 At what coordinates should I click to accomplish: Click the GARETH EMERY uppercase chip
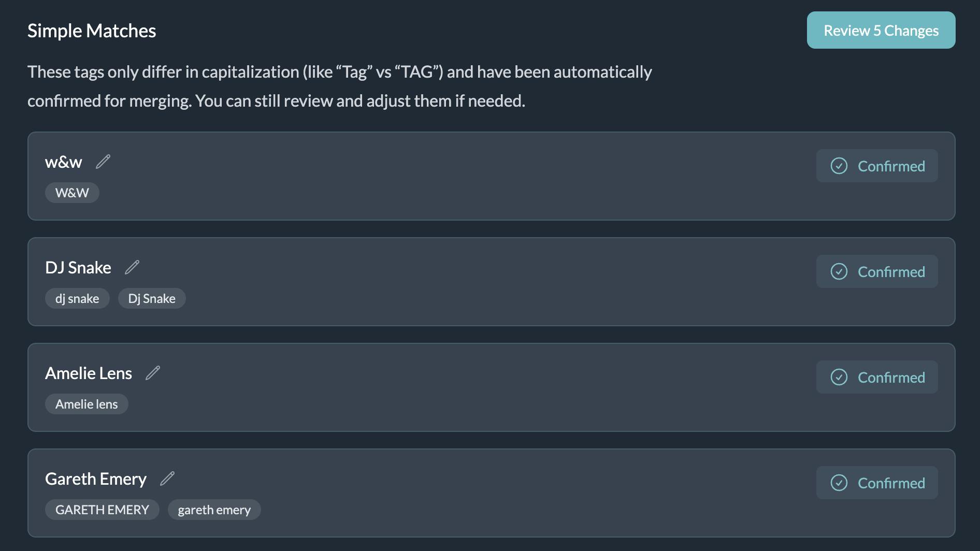pyautogui.click(x=102, y=510)
